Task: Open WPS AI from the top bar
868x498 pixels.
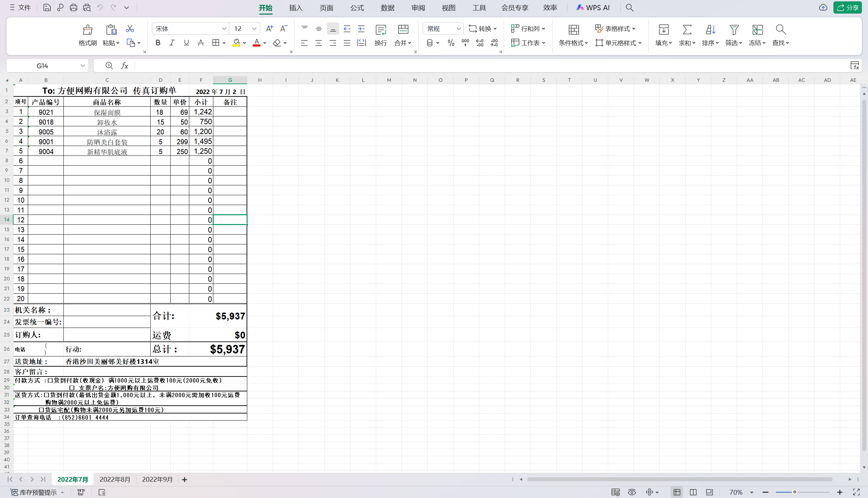Action: [593, 7]
